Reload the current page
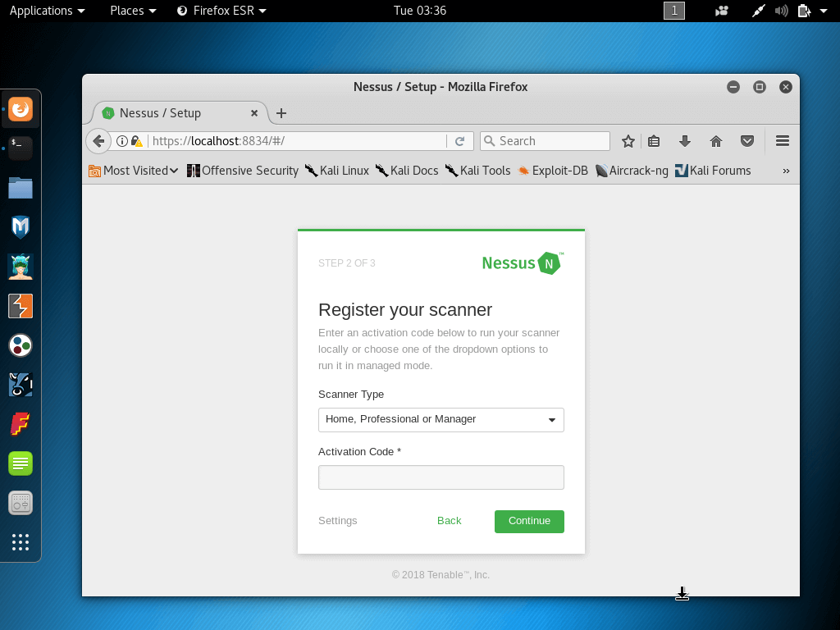Viewport: 840px width, 630px height. pos(459,141)
